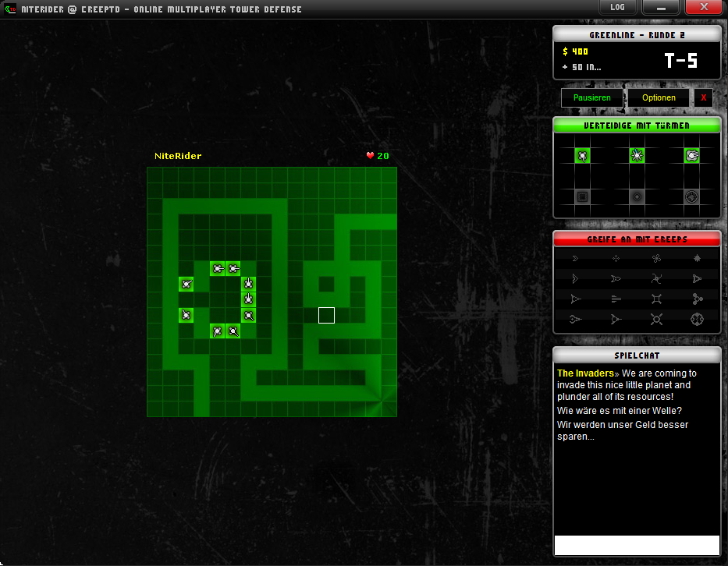
Task: Click The Invaders chat sender name
Action: [585, 373]
